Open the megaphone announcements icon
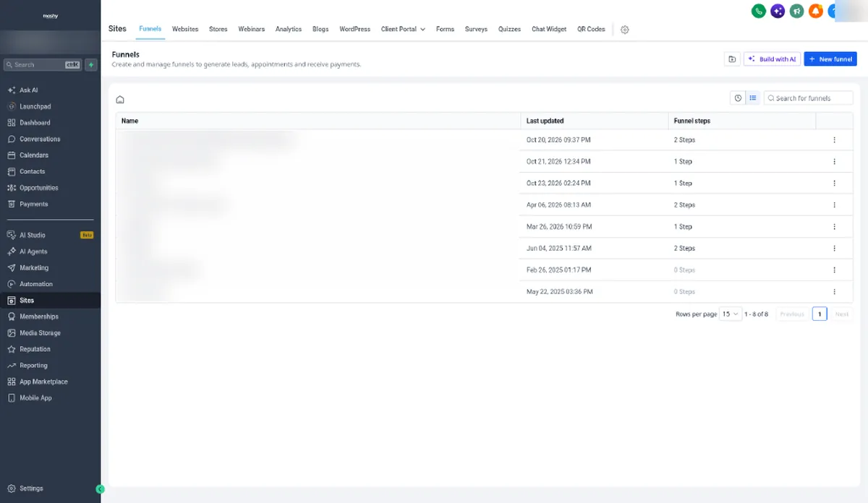This screenshot has width=868, height=503. (796, 11)
